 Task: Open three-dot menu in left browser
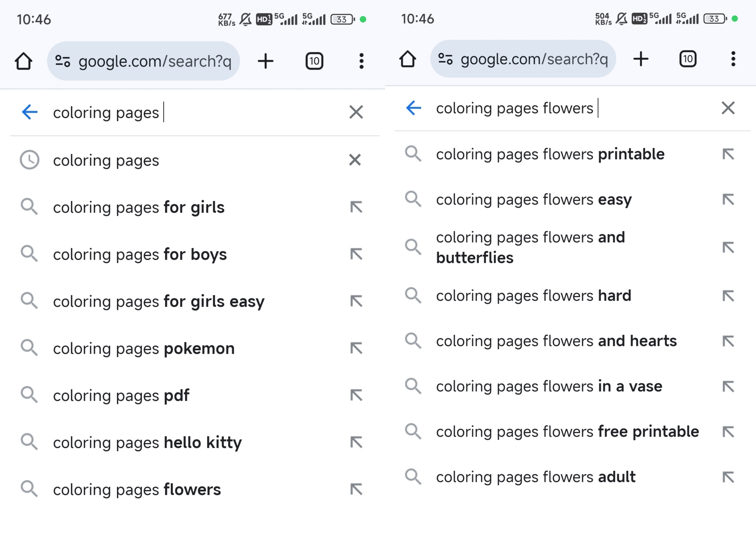tap(361, 61)
